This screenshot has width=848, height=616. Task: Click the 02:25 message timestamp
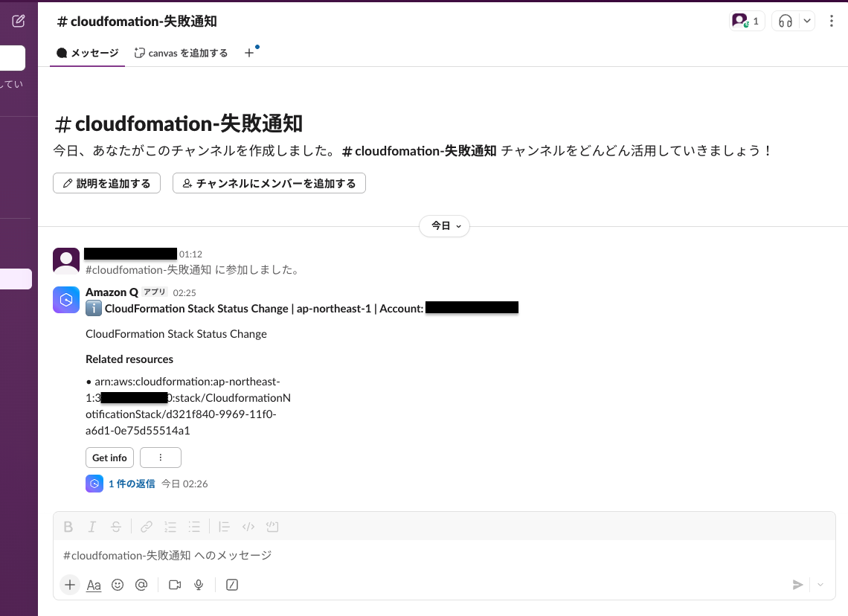(x=184, y=292)
